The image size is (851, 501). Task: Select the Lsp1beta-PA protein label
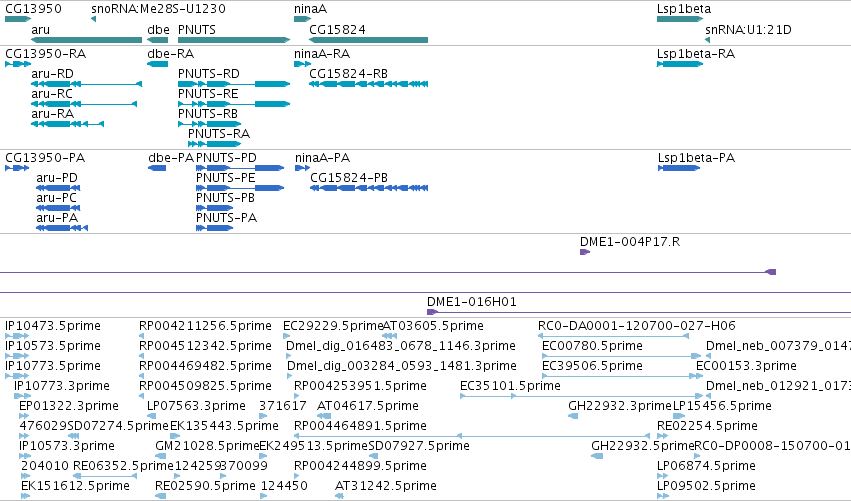[696, 158]
